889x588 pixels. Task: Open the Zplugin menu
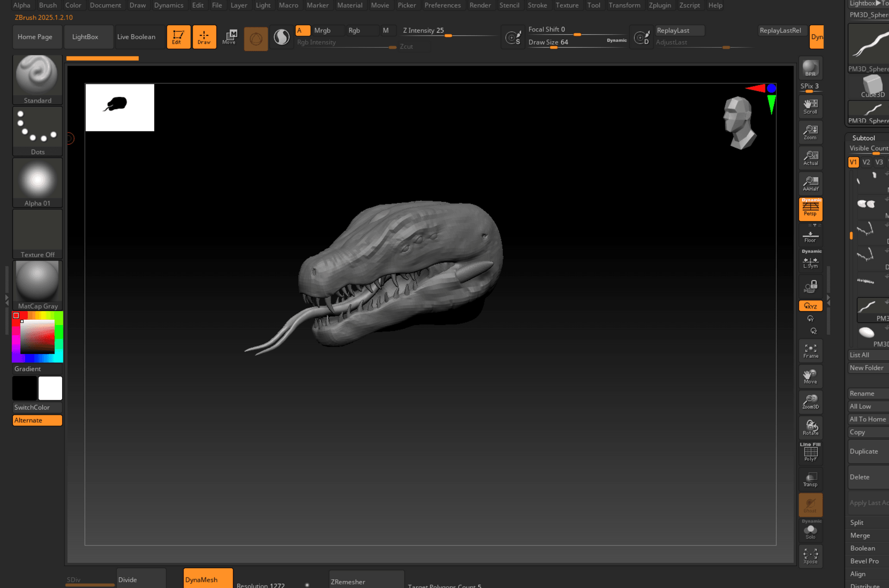[x=659, y=5]
